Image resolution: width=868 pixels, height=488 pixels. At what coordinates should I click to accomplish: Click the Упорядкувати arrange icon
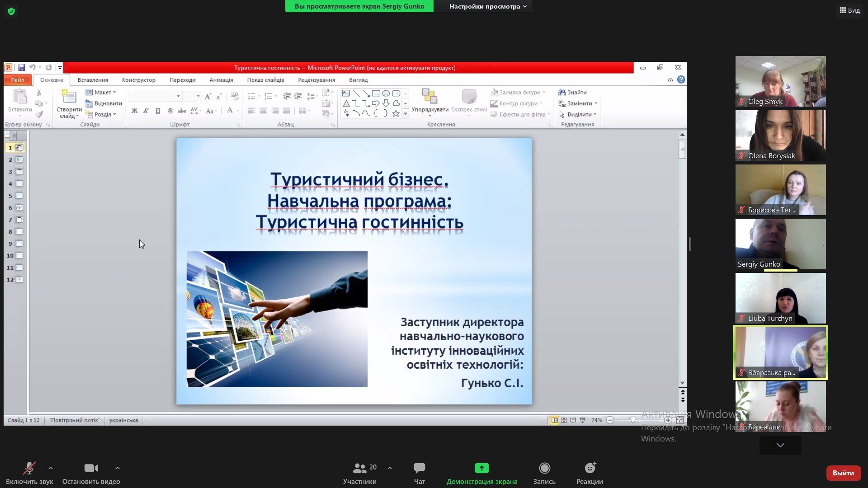(429, 96)
